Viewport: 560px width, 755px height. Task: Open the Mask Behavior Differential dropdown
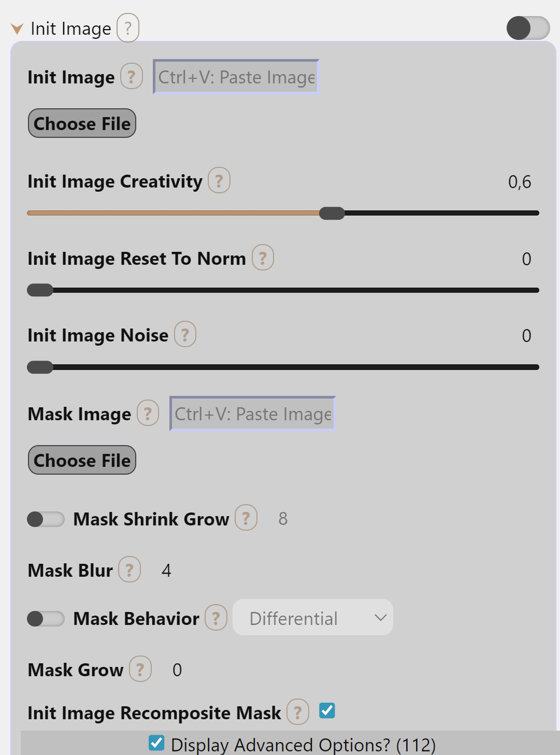coord(313,618)
